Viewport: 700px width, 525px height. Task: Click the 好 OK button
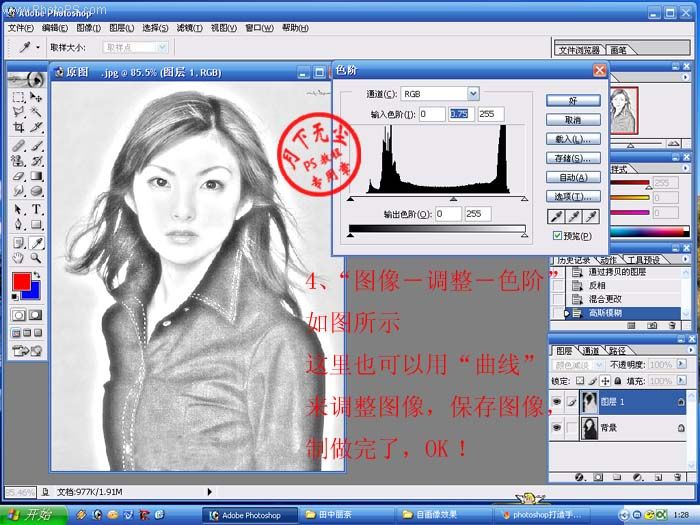[573, 101]
